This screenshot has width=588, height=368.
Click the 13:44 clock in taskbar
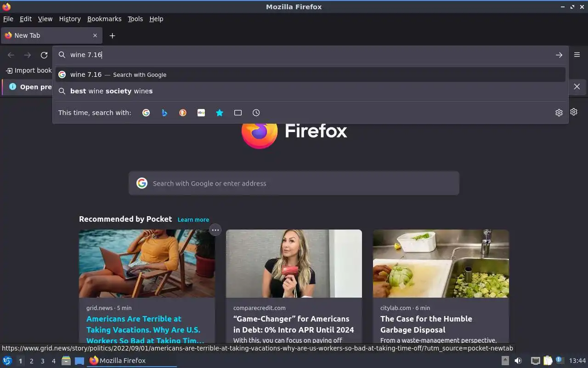pyautogui.click(x=577, y=361)
